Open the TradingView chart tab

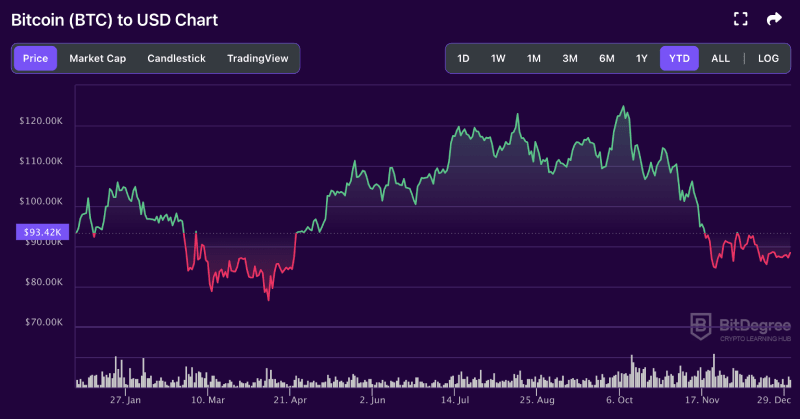point(258,58)
